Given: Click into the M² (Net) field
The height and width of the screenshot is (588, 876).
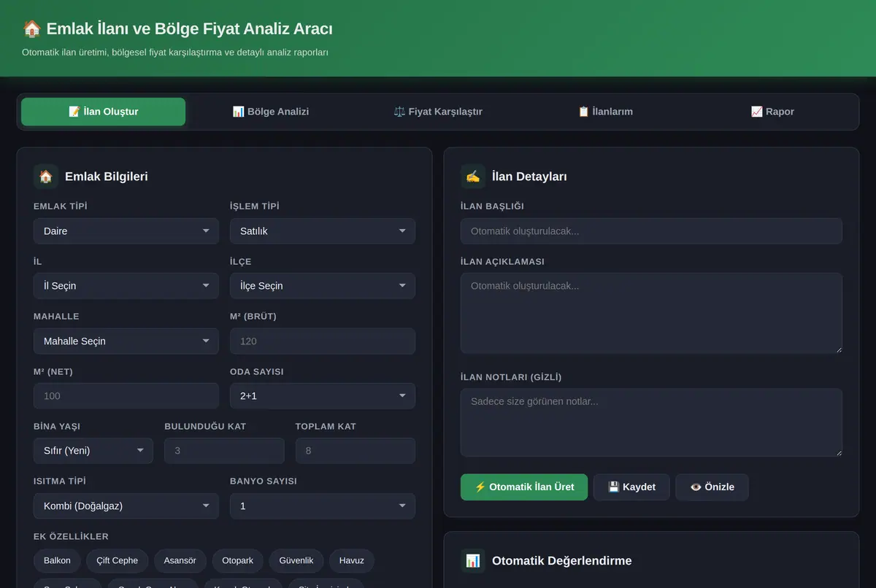Looking at the screenshot, I should [126, 396].
